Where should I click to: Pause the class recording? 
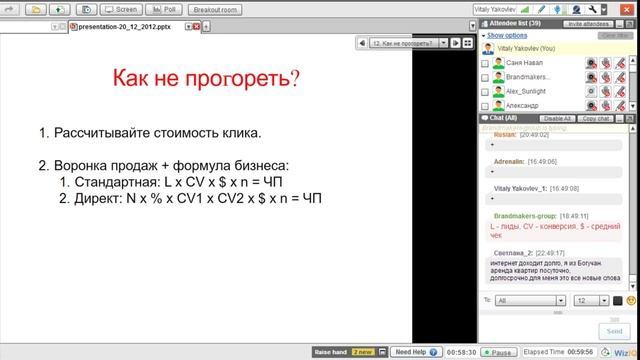[x=499, y=352]
